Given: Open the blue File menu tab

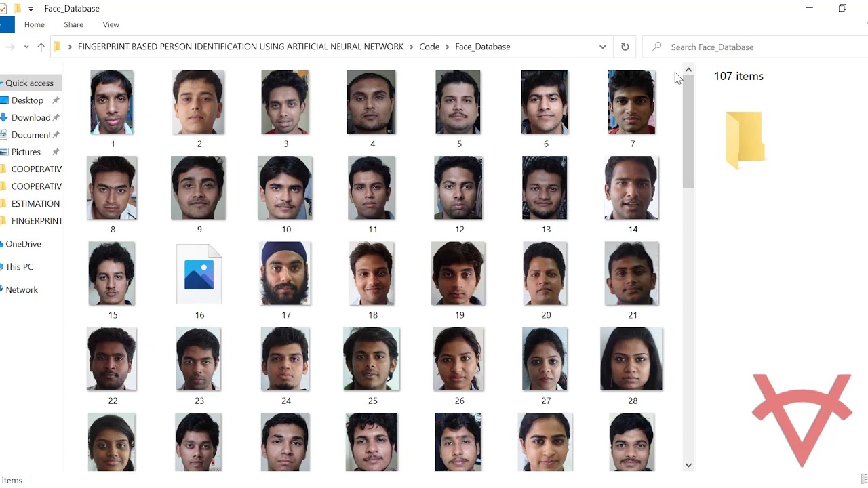Looking at the screenshot, I should pos(7,24).
